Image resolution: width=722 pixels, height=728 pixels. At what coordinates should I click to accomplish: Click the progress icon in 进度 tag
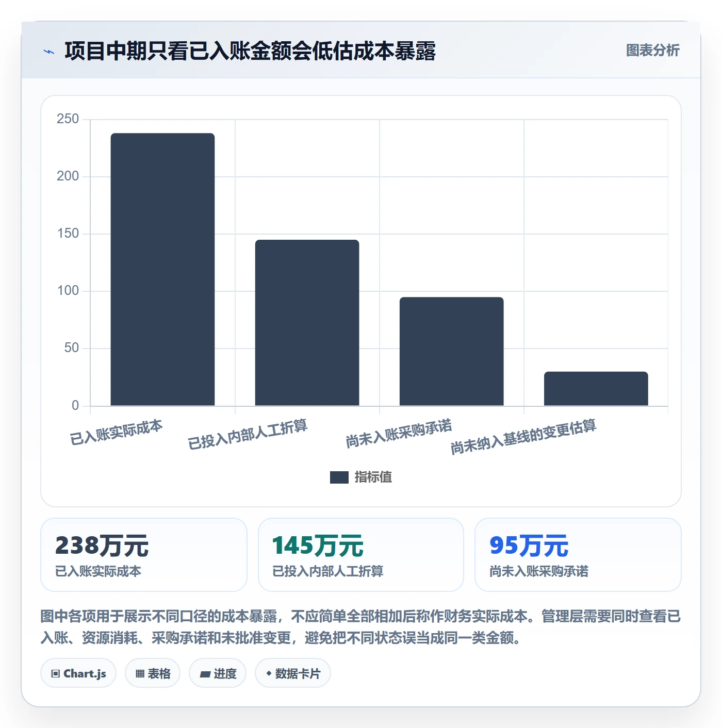[205, 674]
